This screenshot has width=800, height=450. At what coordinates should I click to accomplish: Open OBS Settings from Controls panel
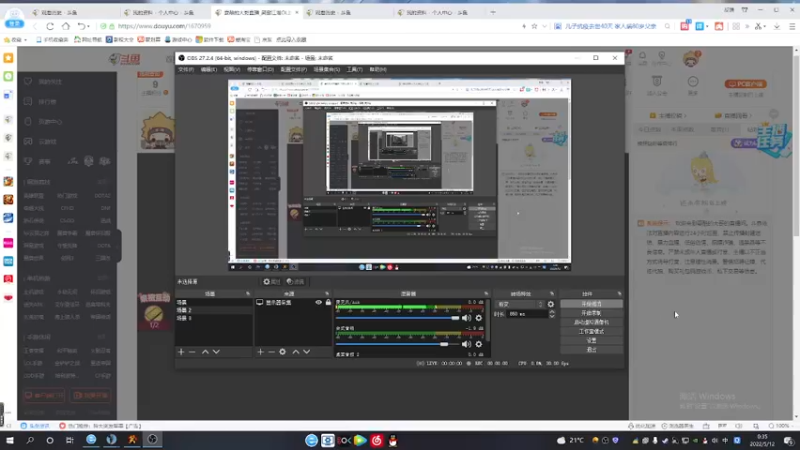(x=591, y=340)
